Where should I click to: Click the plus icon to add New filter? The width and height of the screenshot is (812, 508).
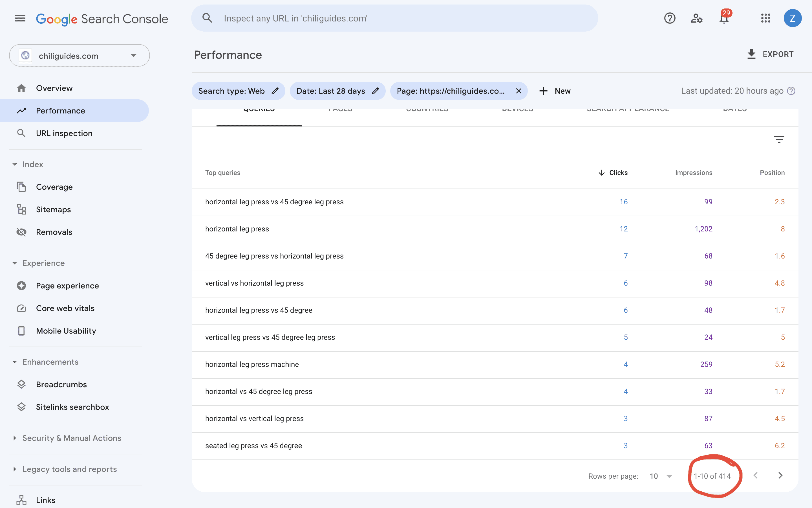(x=544, y=91)
